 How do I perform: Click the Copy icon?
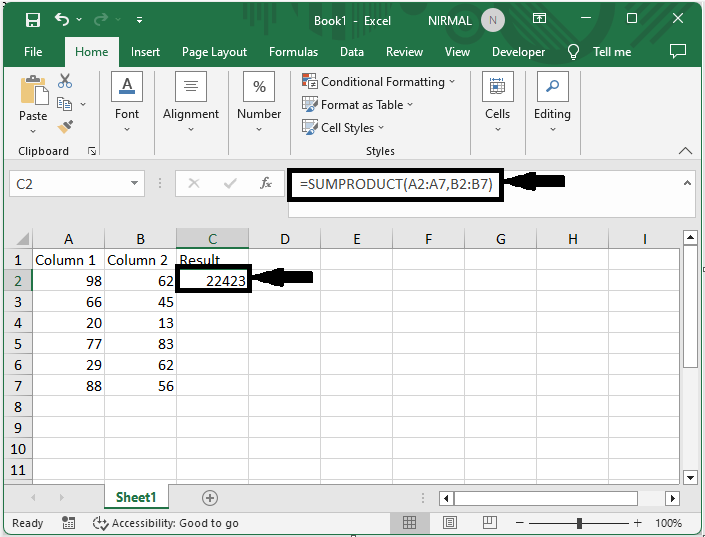(x=64, y=104)
